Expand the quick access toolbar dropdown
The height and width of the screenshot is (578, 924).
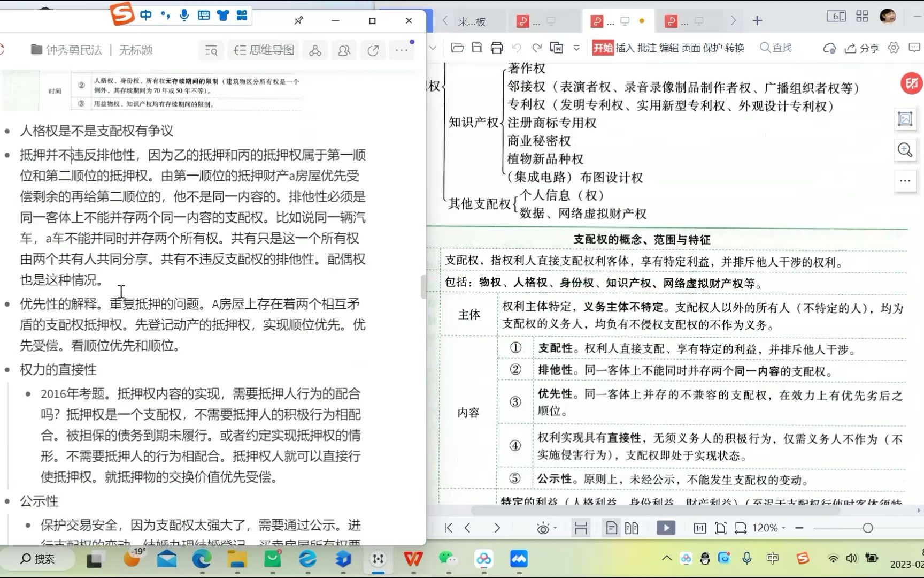tap(576, 48)
